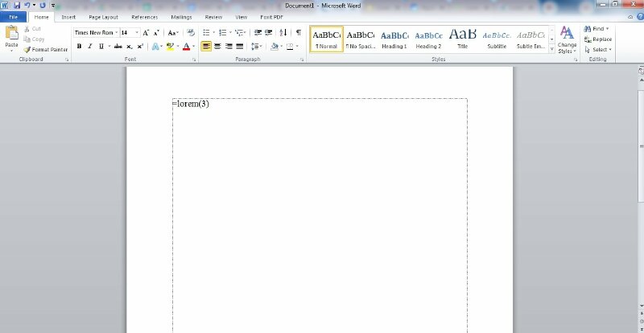Minimize the ribbon with caret icon
Image resolution: width=644 pixels, height=333 pixels.
pos(631,17)
